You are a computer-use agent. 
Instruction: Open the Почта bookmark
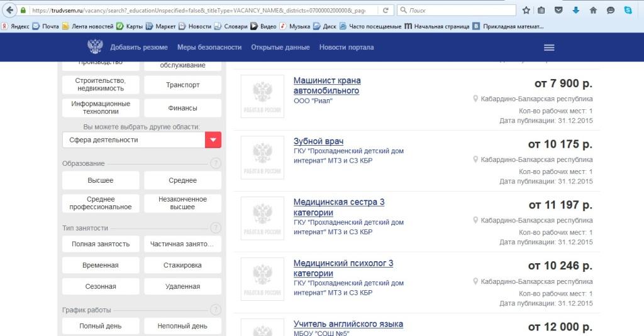[45, 26]
